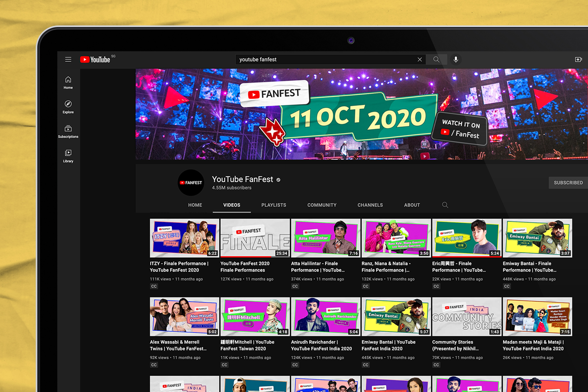588x392 pixels.
Task: Open 鍾明軒Mitchell 4:18 thumbnail
Action: point(255,317)
